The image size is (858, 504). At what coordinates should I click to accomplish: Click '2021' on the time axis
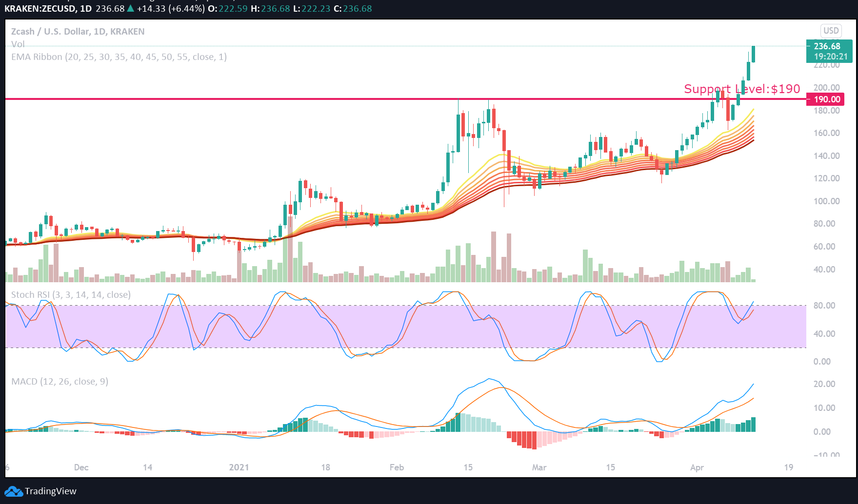click(239, 467)
